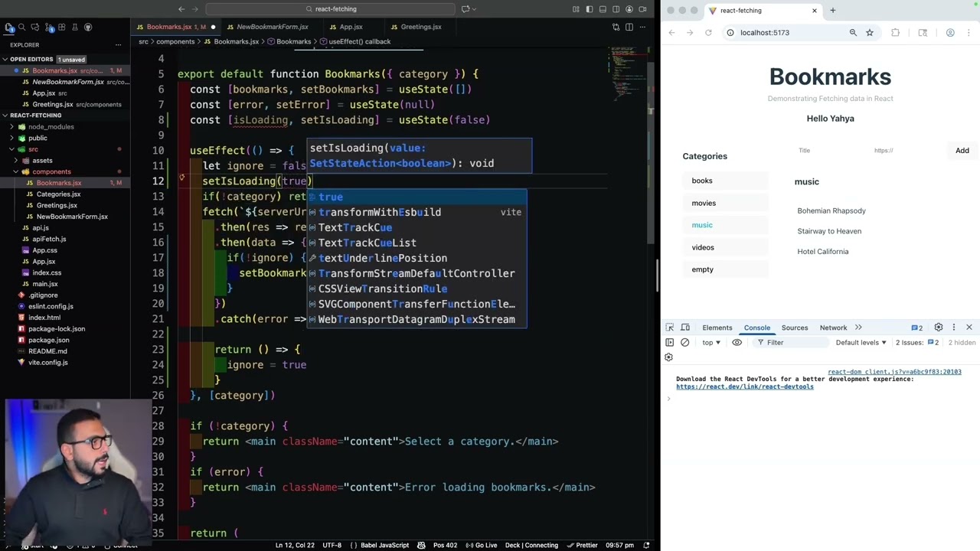This screenshot has height=551, width=980.
Task: Go back in VS Code navigation history
Action: tap(181, 9)
